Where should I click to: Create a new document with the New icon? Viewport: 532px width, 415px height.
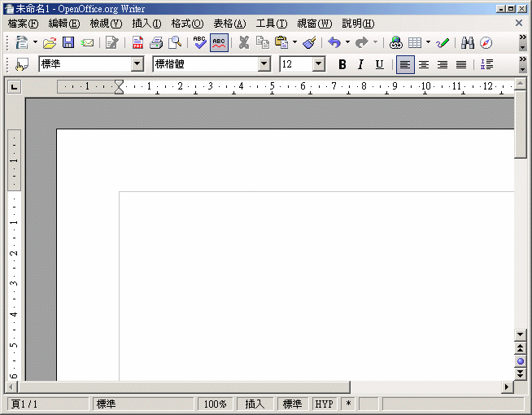23,43
